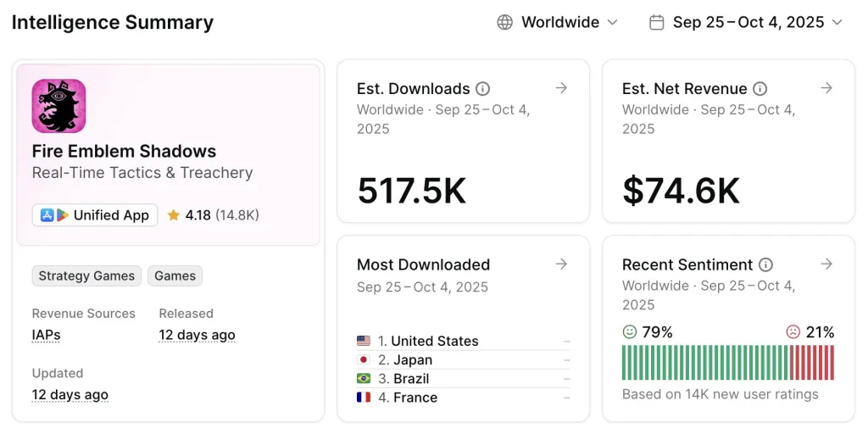868x434 pixels.
Task: Click the Based on 14K new user ratings text
Action: 721,394
